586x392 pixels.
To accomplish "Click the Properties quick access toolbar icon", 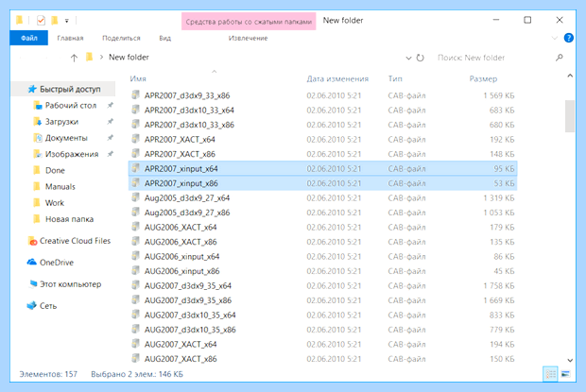I will coord(41,20).
